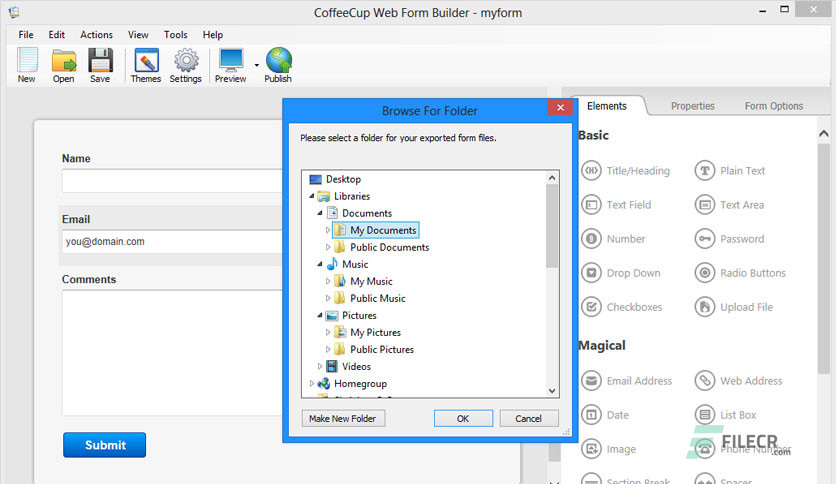Add a Number element
This screenshot has height=484, width=836.
point(613,239)
